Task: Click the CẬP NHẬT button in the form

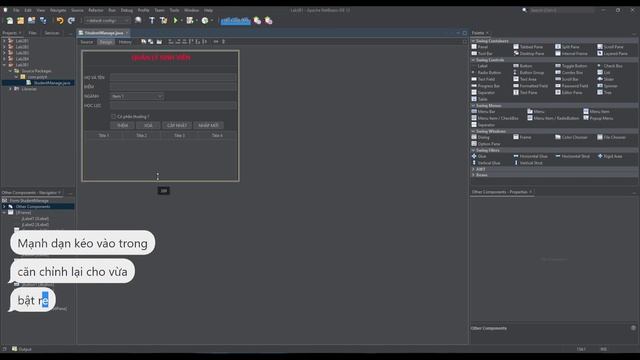Action: [177, 125]
